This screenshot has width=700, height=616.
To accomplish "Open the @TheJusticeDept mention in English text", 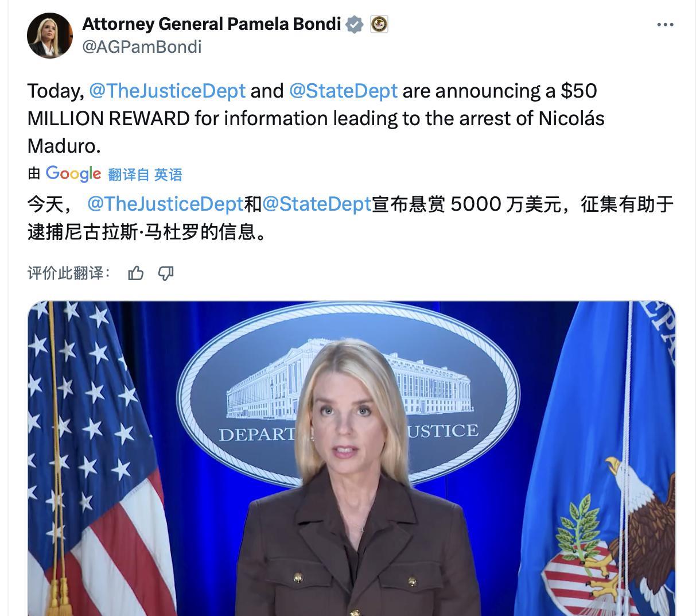I will [168, 91].
